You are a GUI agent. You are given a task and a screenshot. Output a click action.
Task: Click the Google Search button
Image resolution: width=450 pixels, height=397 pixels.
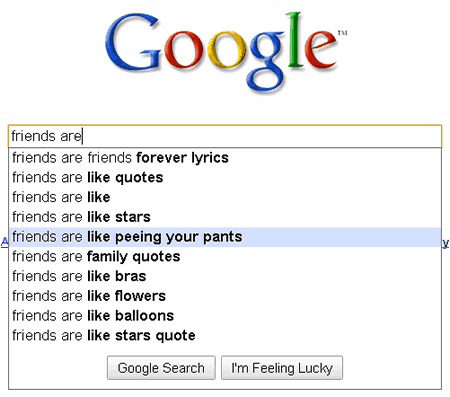[161, 368]
